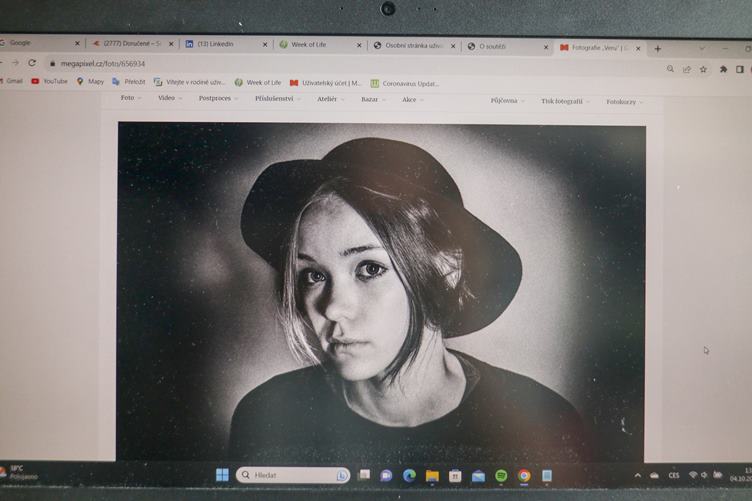Switch to the (2777) Doručené tab
The width and height of the screenshot is (752, 501).
coord(133,43)
